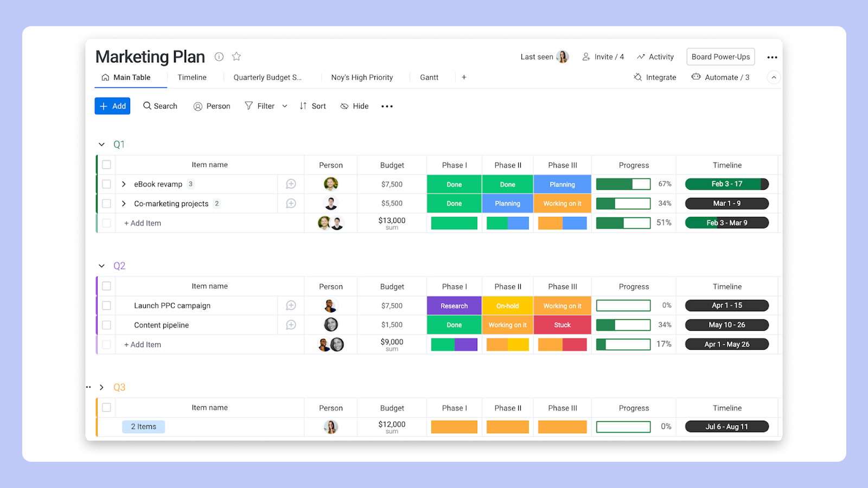The width and height of the screenshot is (868, 488).
Task: Click the Stuck status on Content pipeline
Action: coord(562,325)
